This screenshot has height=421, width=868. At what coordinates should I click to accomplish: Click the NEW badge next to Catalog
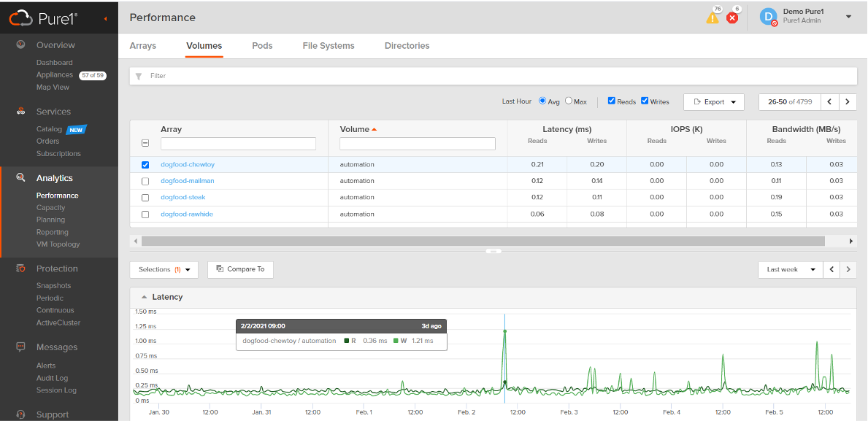point(77,129)
